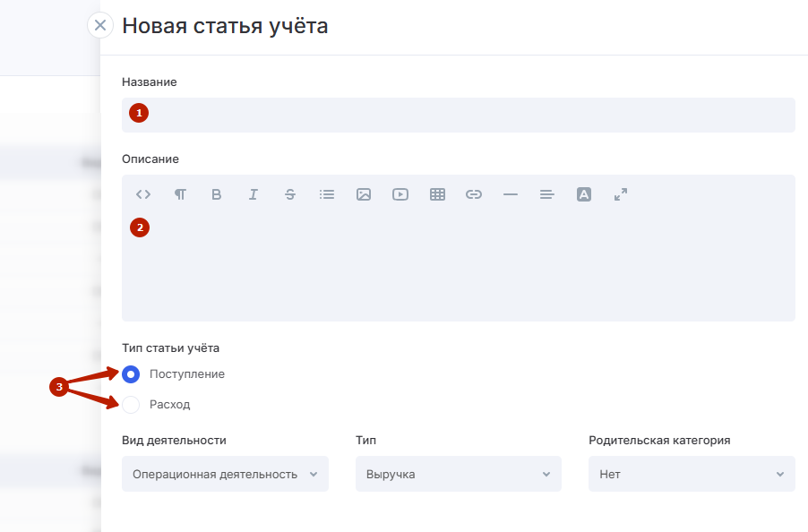Open the Родительская категория dropdown
Viewport: 808px width, 532px height.
[692, 474]
